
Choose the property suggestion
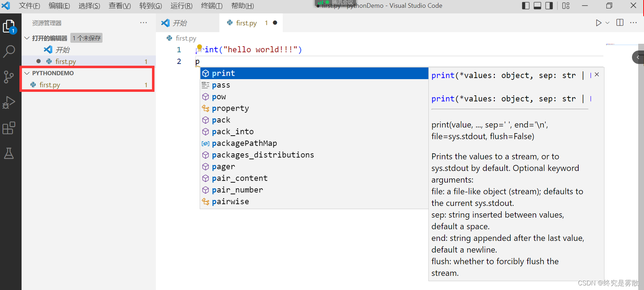click(314, 108)
